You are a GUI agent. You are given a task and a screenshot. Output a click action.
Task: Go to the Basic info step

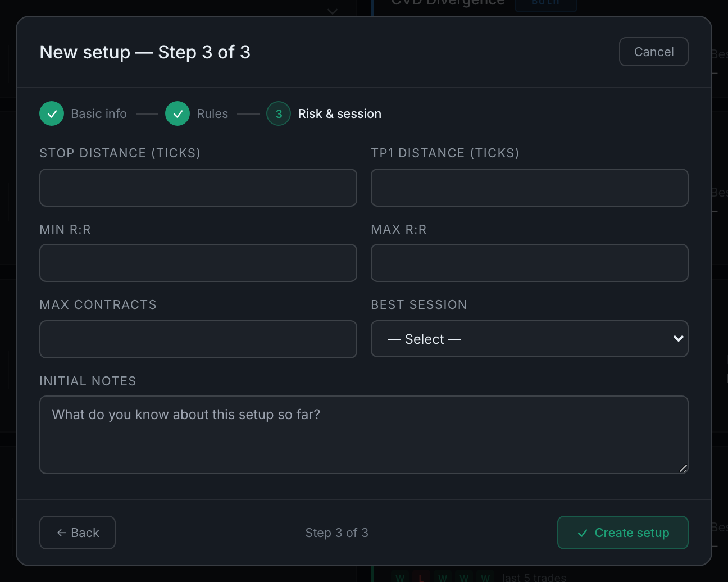click(99, 113)
